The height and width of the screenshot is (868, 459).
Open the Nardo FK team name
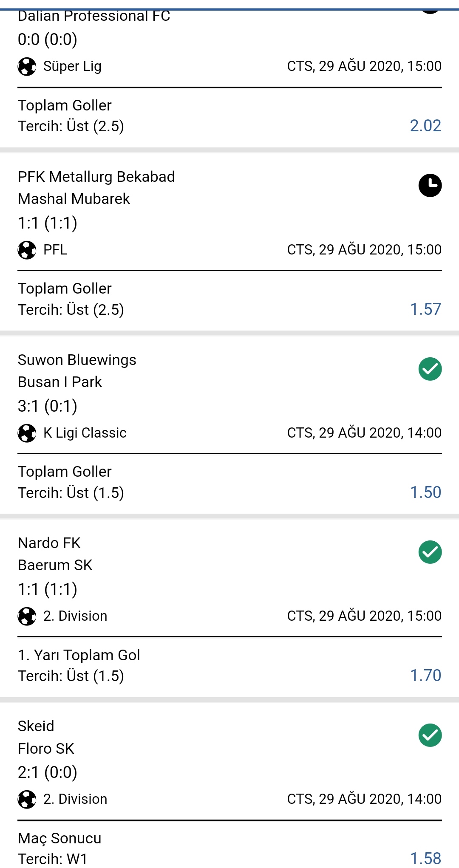click(49, 543)
